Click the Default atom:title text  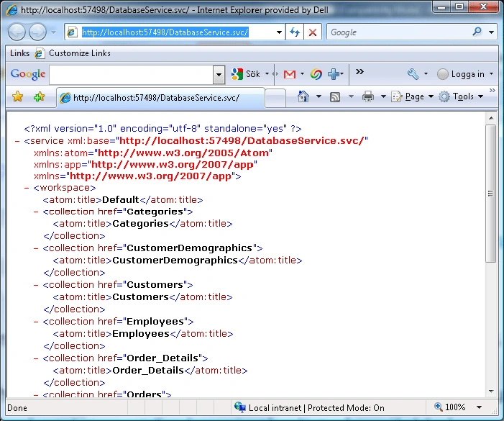pos(121,200)
